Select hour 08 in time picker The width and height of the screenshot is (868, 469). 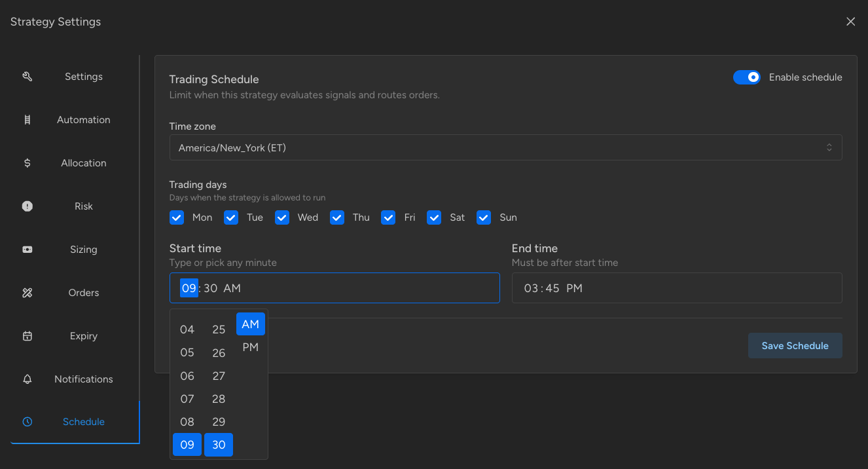[x=187, y=422]
